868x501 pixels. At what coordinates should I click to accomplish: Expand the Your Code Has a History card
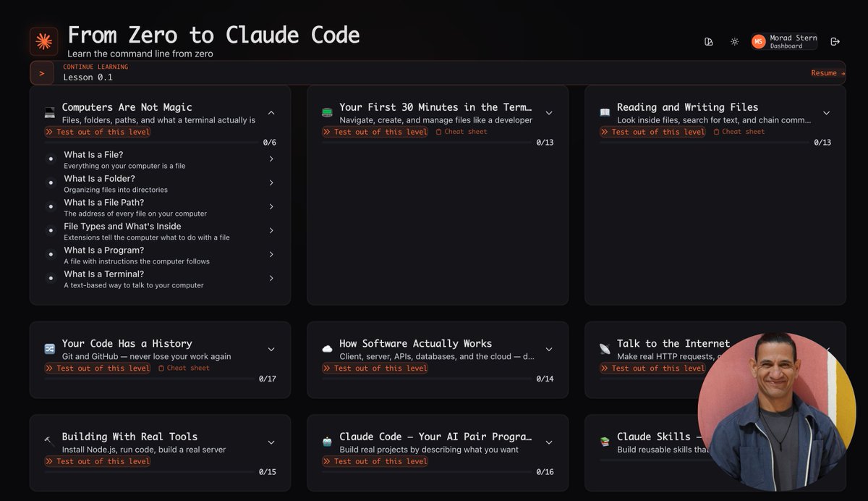point(271,350)
